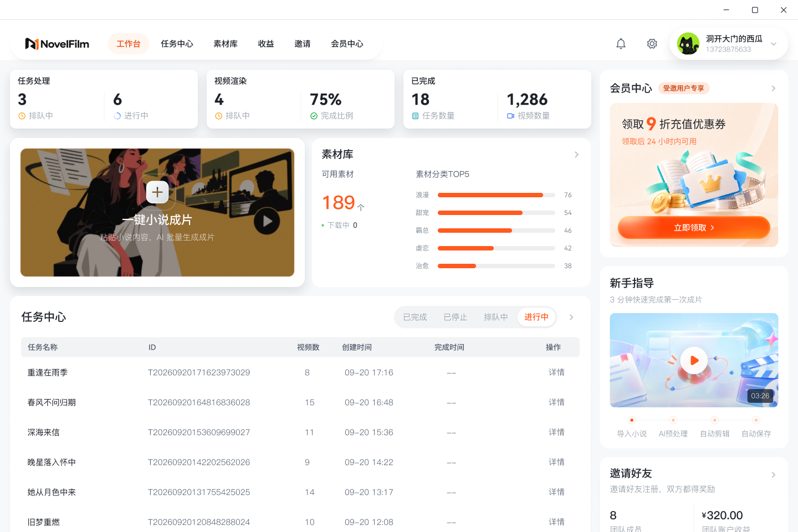This screenshot has width=798, height=532.
Task: Click the 导入小说 step dot
Action: coord(632,420)
